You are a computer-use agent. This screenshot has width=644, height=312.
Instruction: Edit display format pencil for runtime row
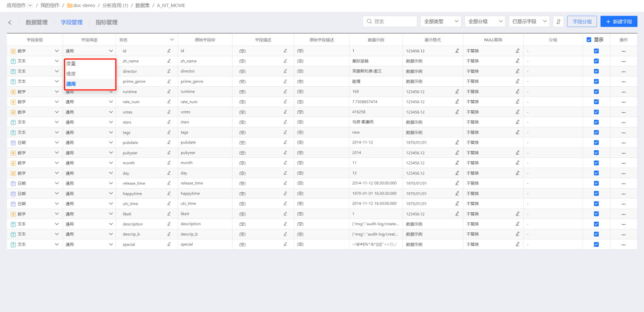(x=457, y=92)
